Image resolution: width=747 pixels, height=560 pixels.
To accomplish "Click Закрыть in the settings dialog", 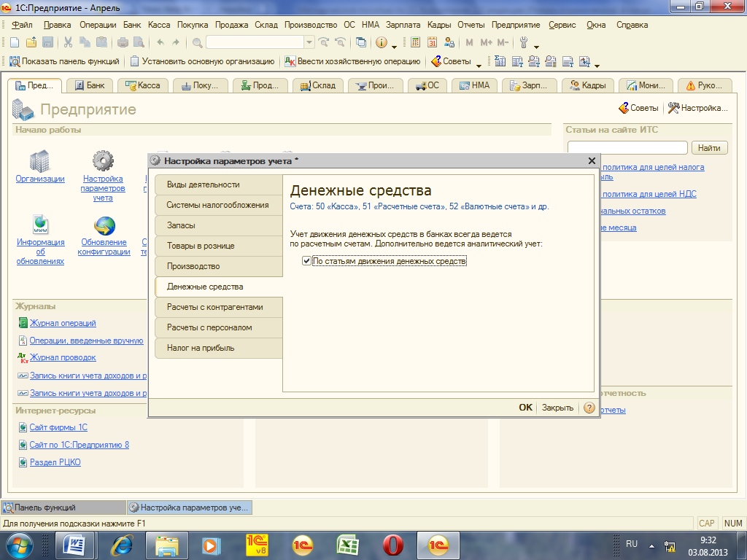I will tap(557, 408).
